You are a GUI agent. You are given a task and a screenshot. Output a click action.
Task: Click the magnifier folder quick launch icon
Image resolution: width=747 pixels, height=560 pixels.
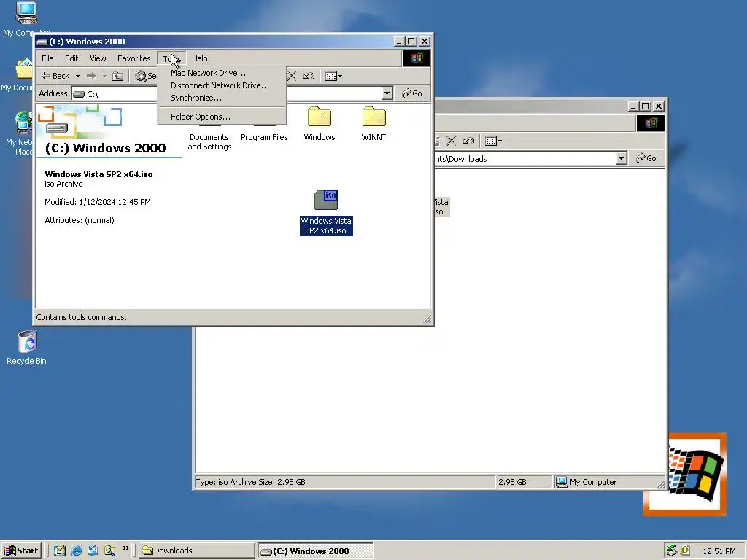(110, 551)
